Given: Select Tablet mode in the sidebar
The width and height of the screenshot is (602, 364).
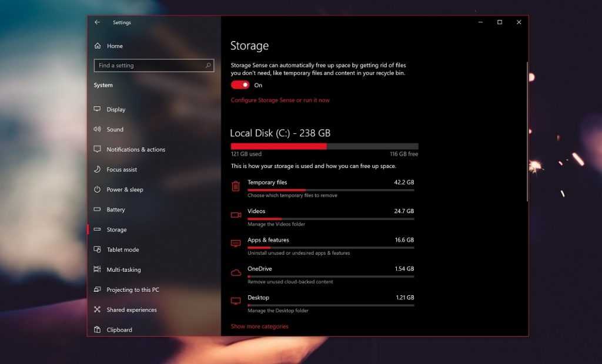Looking at the screenshot, I should pyautogui.click(x=123, y=250).
